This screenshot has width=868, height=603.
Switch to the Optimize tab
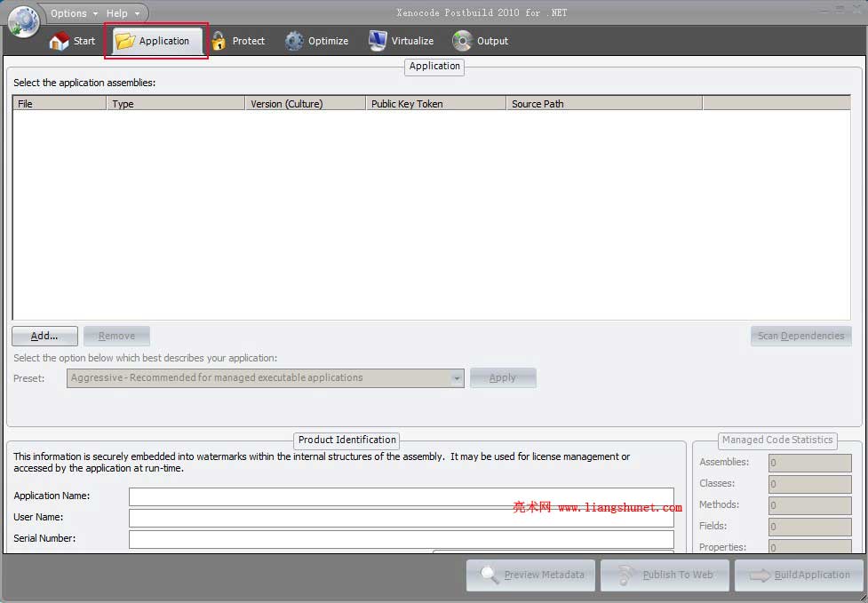pyautogui.click(x=316, y=41)
